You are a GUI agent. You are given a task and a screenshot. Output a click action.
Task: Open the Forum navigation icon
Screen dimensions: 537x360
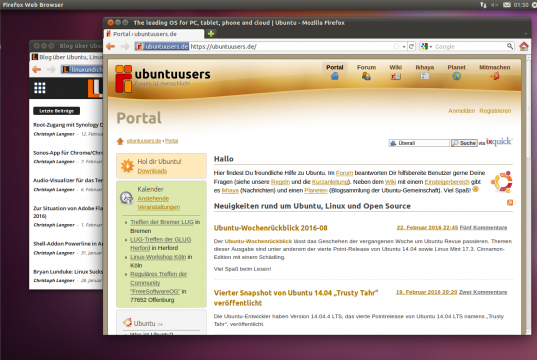point(366,76)
